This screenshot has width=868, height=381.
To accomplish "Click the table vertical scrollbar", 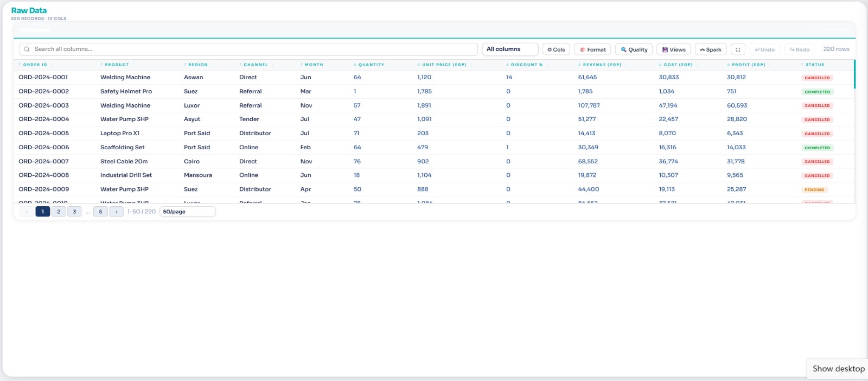I will pyautogui.click(x=854, y=74).
